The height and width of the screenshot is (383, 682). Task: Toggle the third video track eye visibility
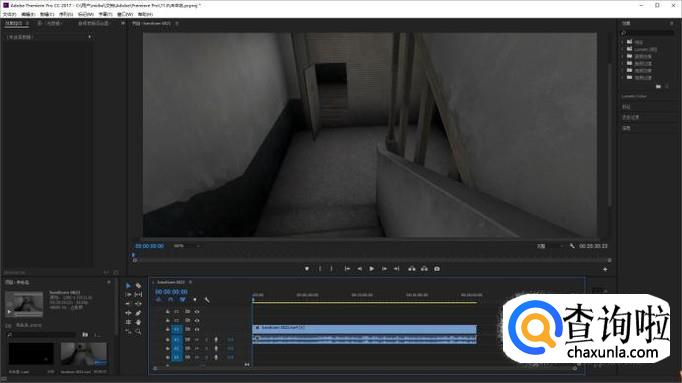point(197,330)
